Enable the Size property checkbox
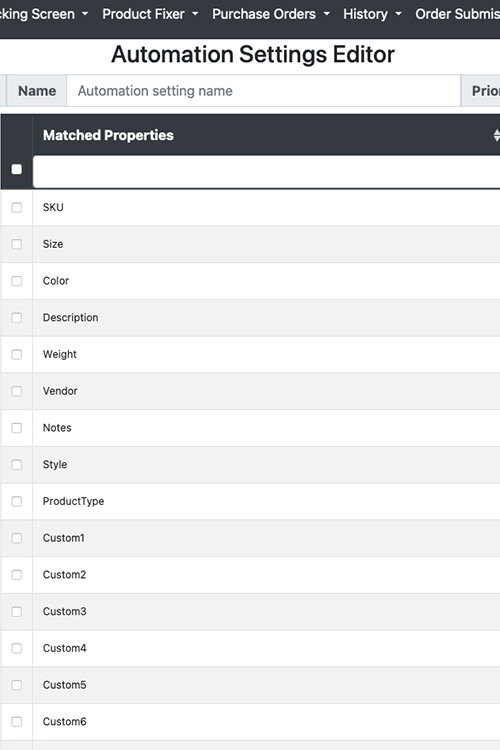Image resolution: width=500 pixels, height=750 pixels. 17,244
